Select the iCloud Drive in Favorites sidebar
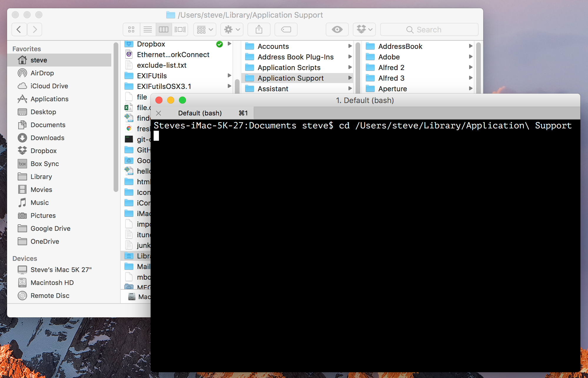Image resolution: width=588 pixels, height=378 pixels. [48, 85]
